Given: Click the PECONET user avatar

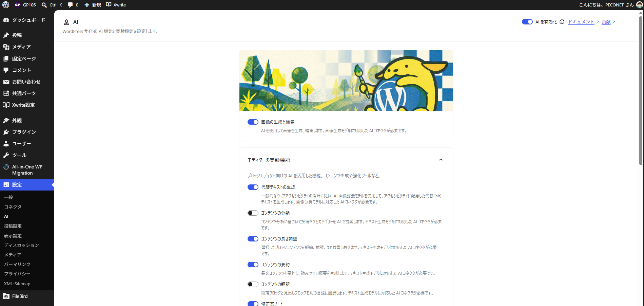Looking at the screenshot, I should click(x=639, y=5).
